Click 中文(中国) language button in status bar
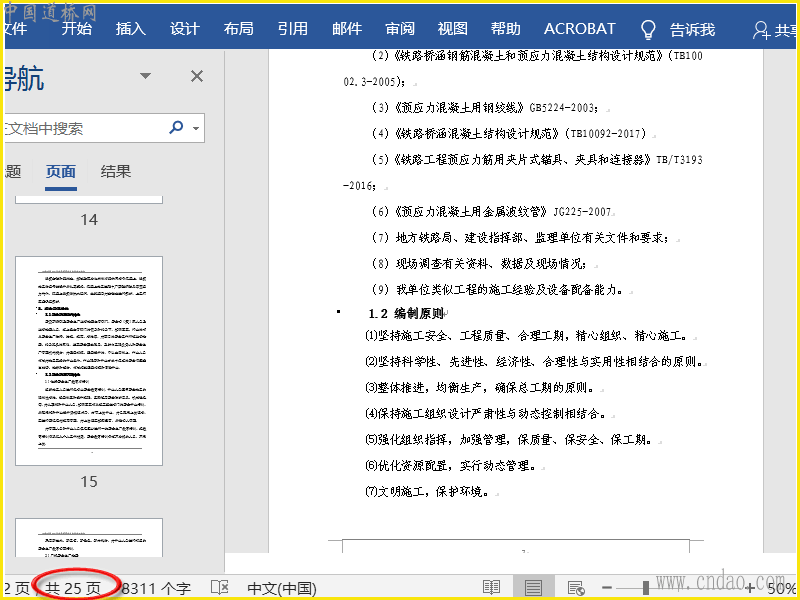The width and height of the screenshot is (800, 600). pyautogui.click(x=282, y=588)
